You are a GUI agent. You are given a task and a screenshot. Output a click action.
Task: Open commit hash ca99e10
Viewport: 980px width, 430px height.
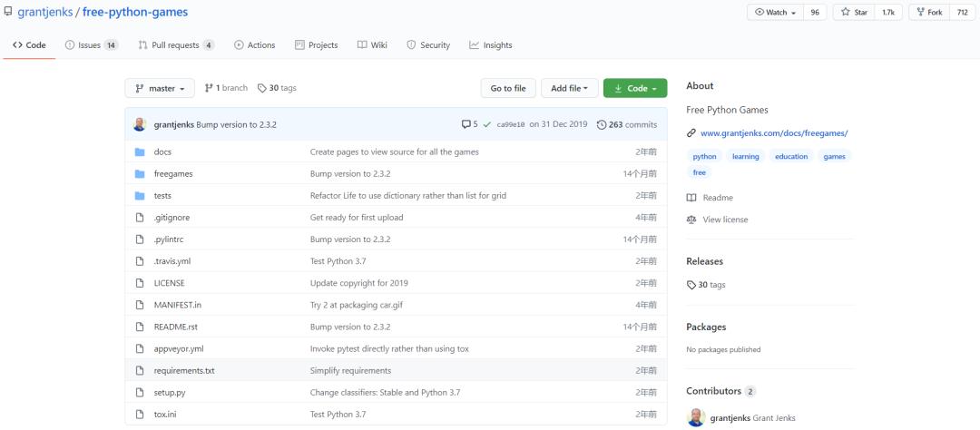click(511, 125)
